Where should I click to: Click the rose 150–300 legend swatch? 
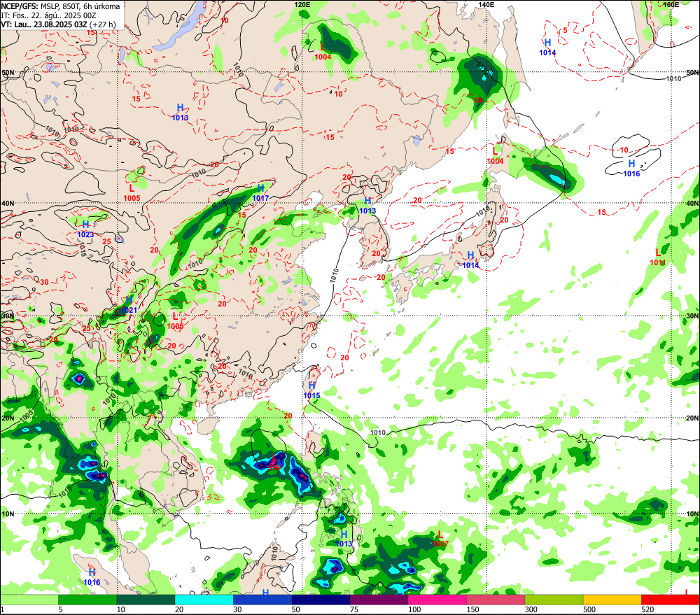(x=496, y=600)
